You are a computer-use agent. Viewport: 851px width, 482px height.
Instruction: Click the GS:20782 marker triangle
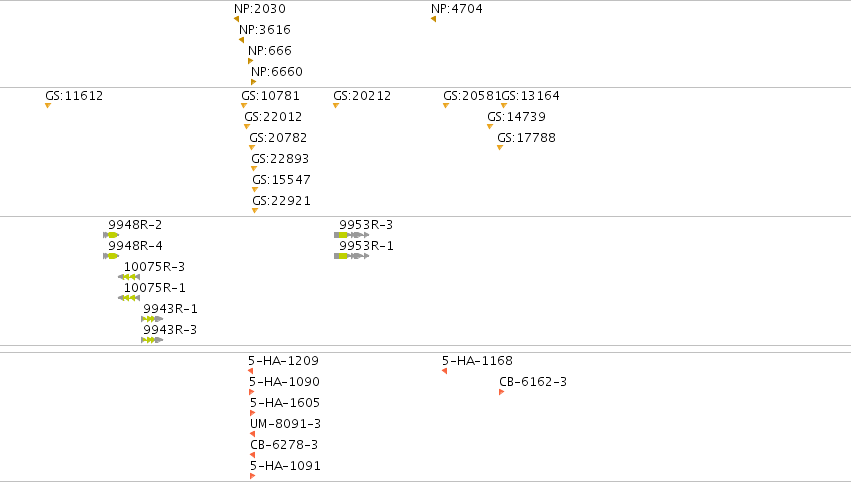tap(252, 148)
